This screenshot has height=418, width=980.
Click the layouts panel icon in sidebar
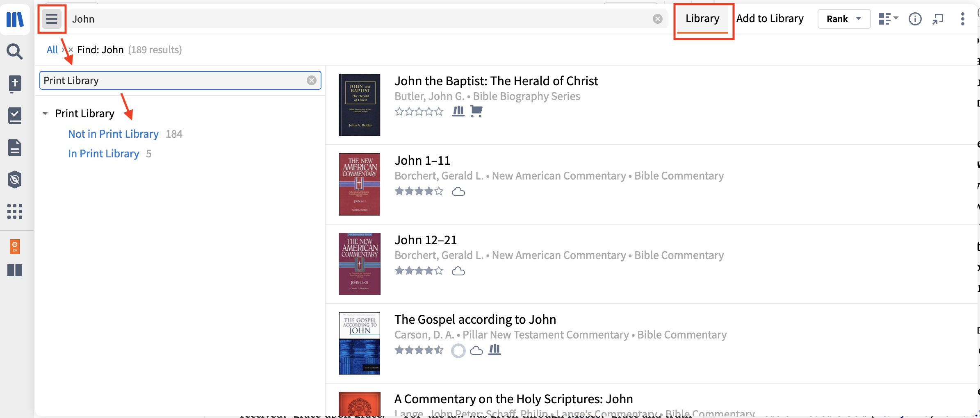[x=15, y=270]
